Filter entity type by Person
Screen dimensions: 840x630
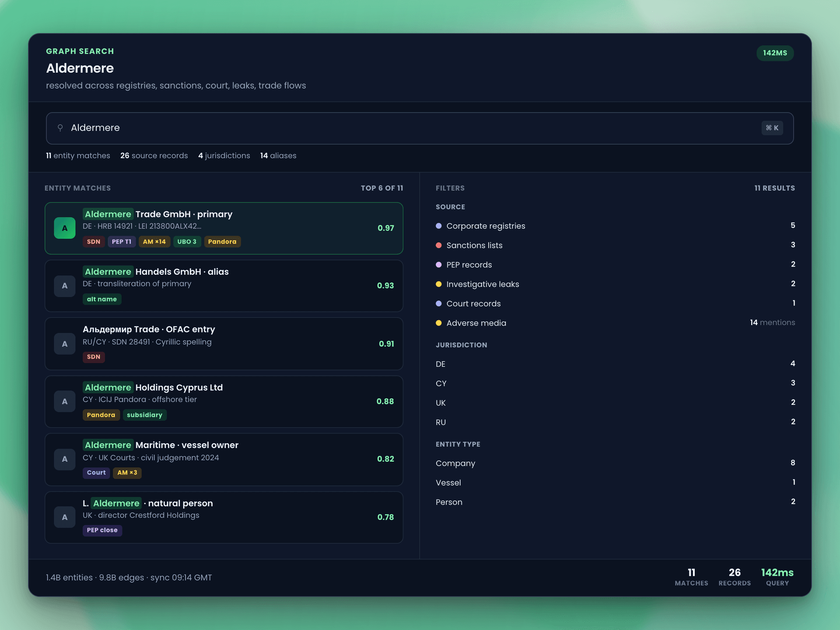tap(615, 502)
